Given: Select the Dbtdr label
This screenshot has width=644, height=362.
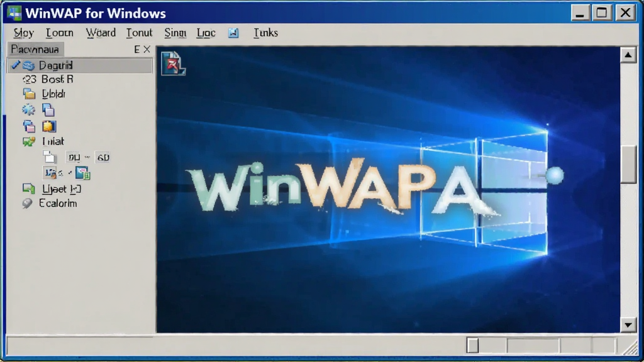Looking at the screenshot, I should coord(53,94).
